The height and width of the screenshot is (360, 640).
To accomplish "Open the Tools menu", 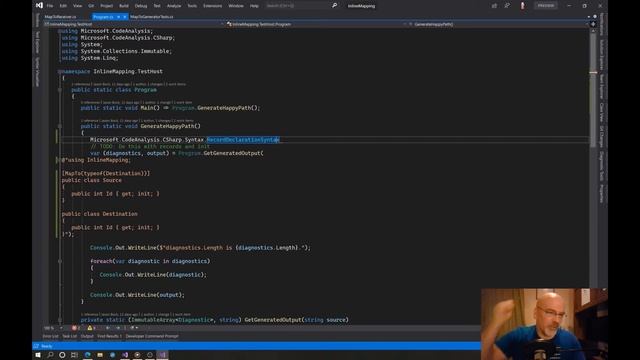I will pos(192,6).
